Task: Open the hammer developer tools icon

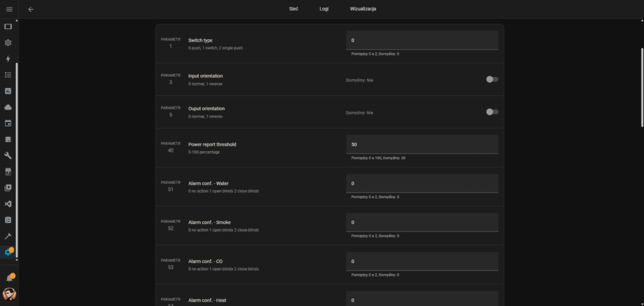Action: 8,236
